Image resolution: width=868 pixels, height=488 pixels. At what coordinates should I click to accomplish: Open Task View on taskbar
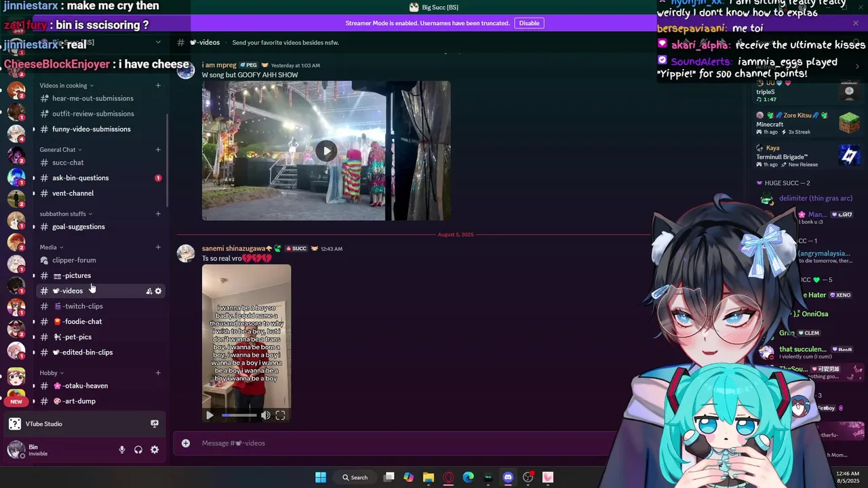(x=389, y=477)
